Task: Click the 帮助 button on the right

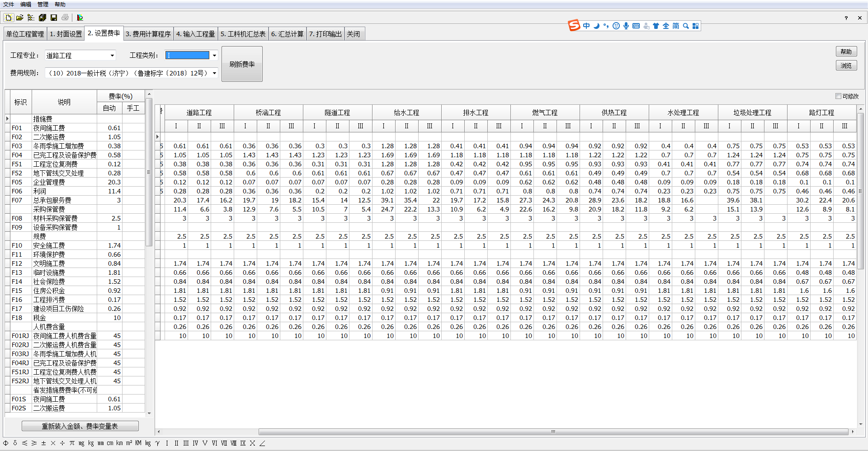Action: (846, 52)
